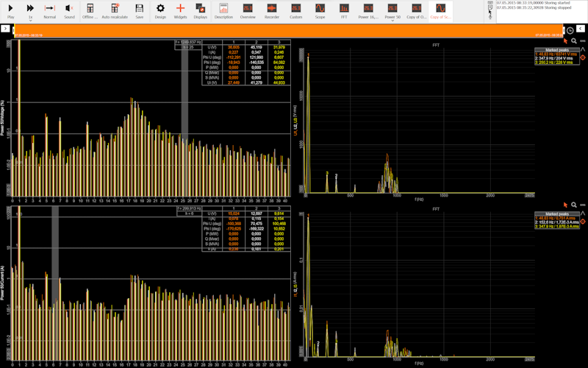Toggle the orange peak marker target on upper FFT
Viewport: 588px width, 368px height.
point(583,57)
